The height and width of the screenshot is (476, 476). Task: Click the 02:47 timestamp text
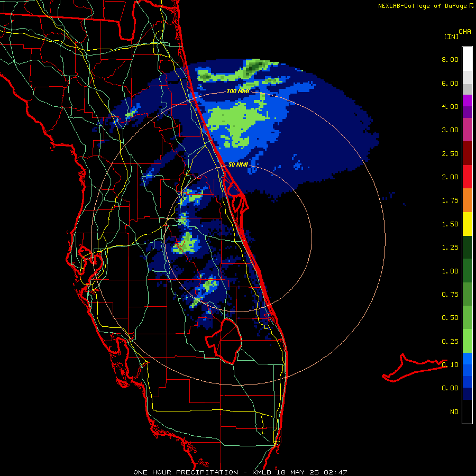pyautogui.click(x=335, y=472)
